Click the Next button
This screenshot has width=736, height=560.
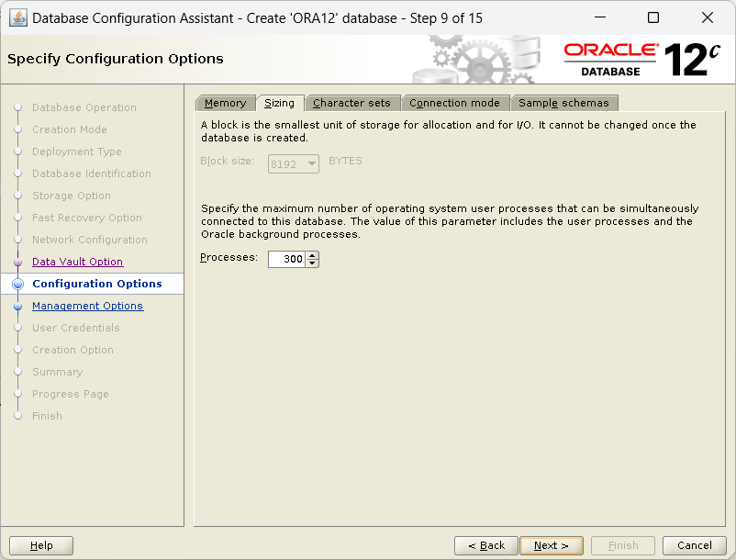click(x=552, y=545)
